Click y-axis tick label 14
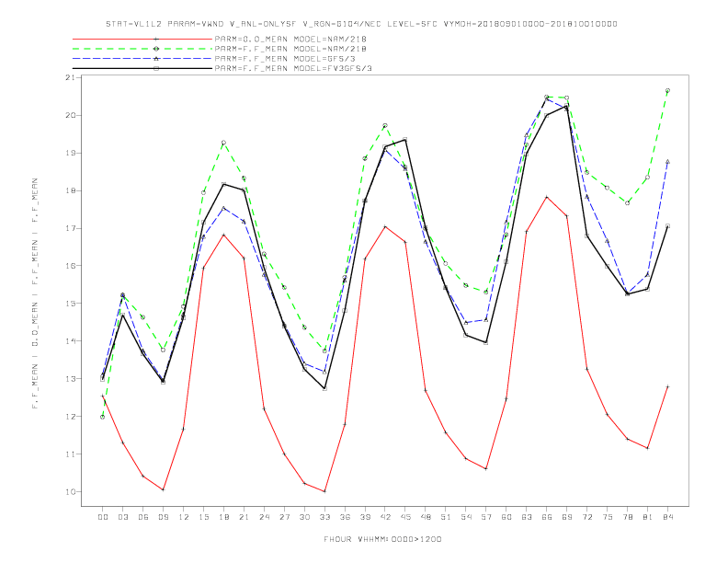The image size is (728, 563). pos(70,341)
